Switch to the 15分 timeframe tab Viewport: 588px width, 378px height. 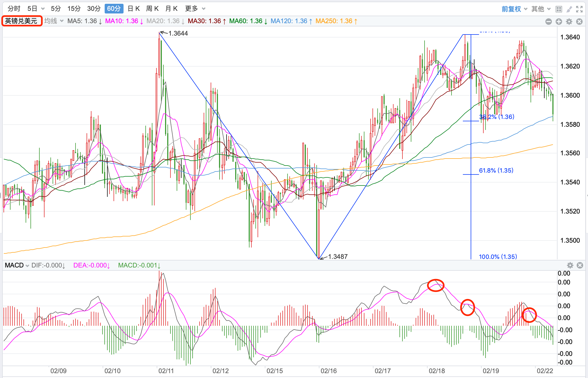point(74,9)
